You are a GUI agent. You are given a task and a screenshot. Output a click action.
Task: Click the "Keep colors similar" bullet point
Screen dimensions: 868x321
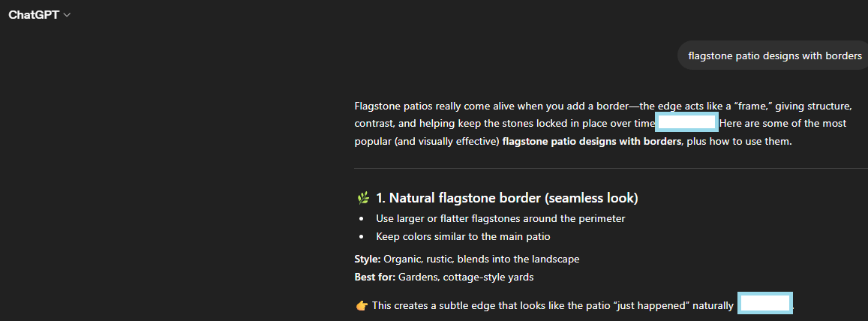click(x=463, y=237)
